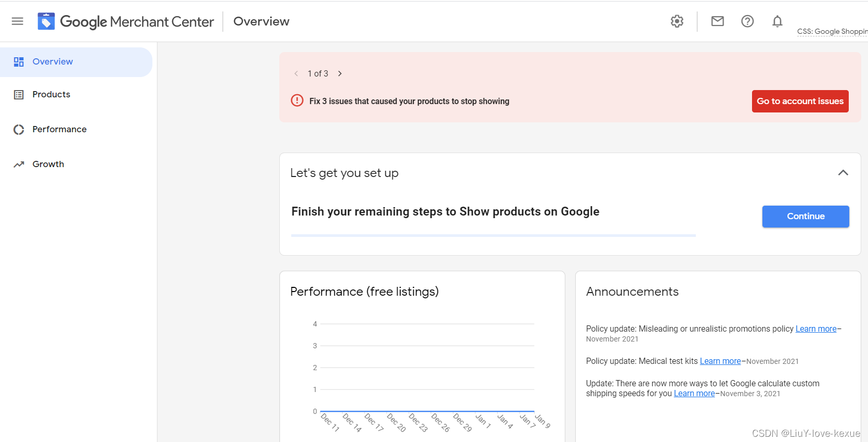Collapse the "Let's get you set up" card
Image resolution: width=868 pixels, height=442 pixels.
(843, 173)
